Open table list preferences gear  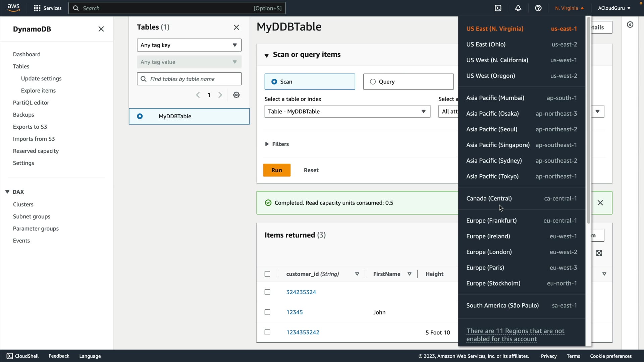[x=236, y=95]
